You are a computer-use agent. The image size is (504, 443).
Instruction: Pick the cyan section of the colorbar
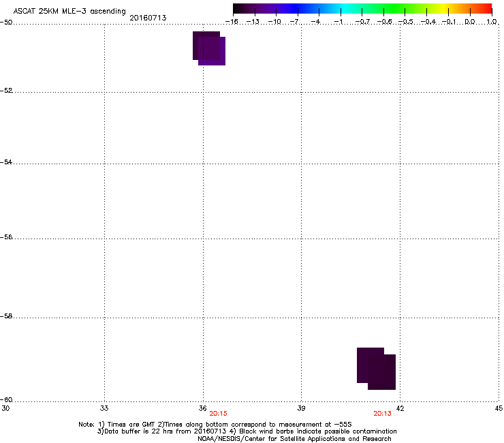[344, 9]
